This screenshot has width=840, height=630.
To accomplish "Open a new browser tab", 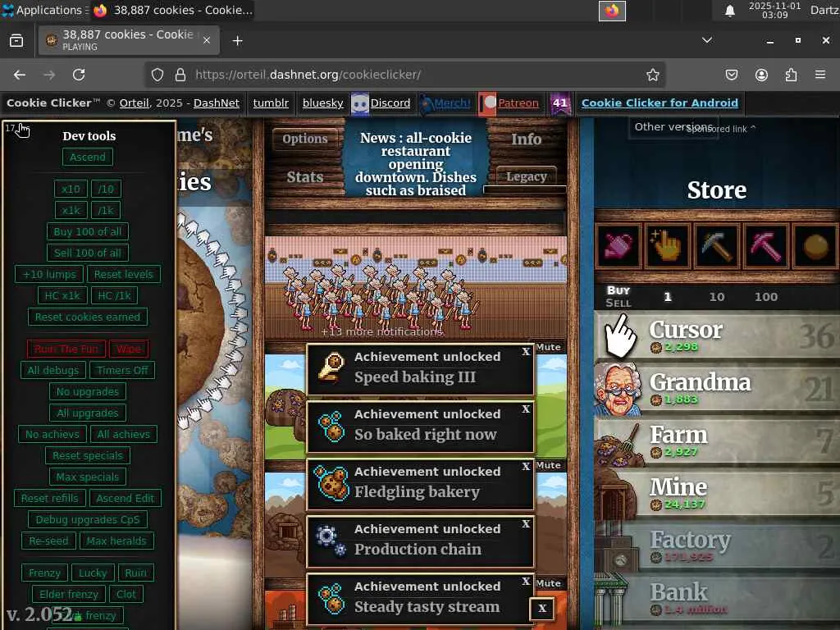I will [237, 41].
